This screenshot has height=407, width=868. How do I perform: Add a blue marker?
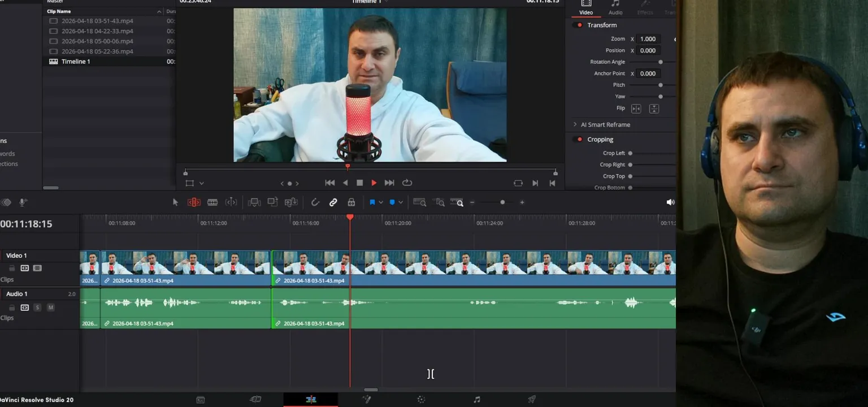392,202
